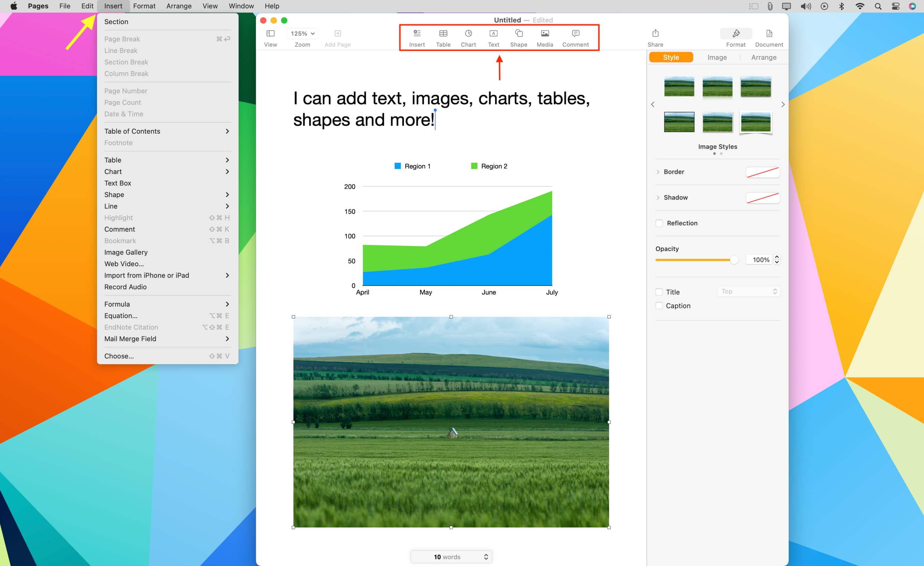Click the paperclip icon in menu bar

pyautogui.click(x=769, y=6)
